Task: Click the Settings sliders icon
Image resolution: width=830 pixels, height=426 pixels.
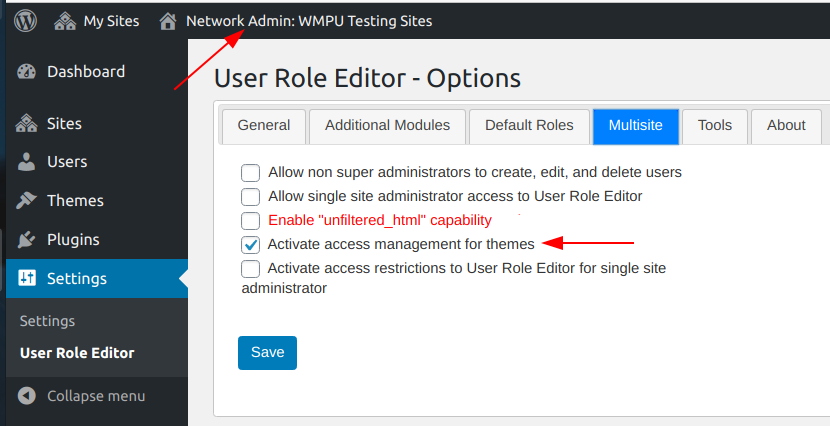Action: click(x=26, y=278)
